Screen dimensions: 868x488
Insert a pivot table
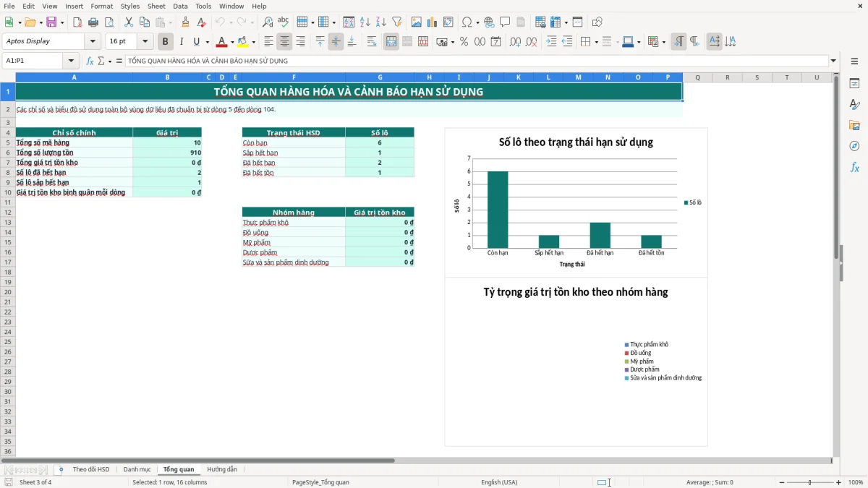(x=448, y=22)
